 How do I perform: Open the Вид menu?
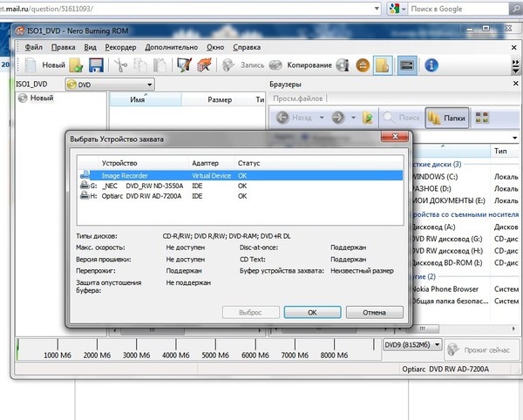90,47
